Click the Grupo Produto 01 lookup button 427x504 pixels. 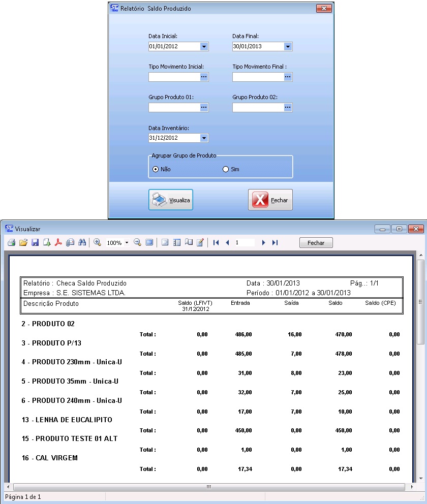204,108
